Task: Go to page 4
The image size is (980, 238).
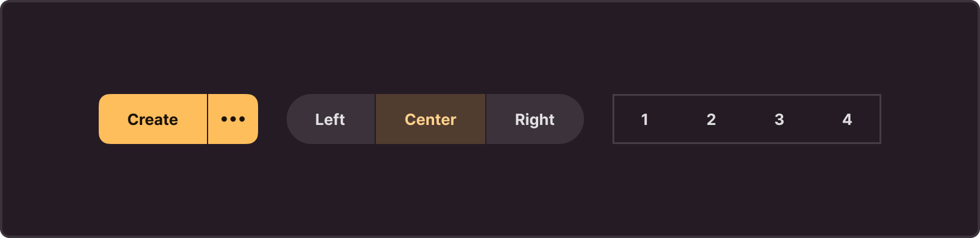Action: (847, 119)
